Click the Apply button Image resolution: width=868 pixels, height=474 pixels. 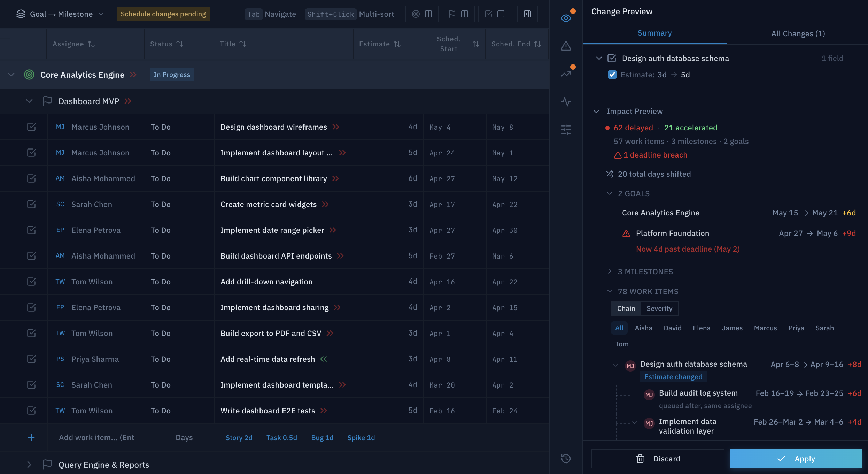796,459
